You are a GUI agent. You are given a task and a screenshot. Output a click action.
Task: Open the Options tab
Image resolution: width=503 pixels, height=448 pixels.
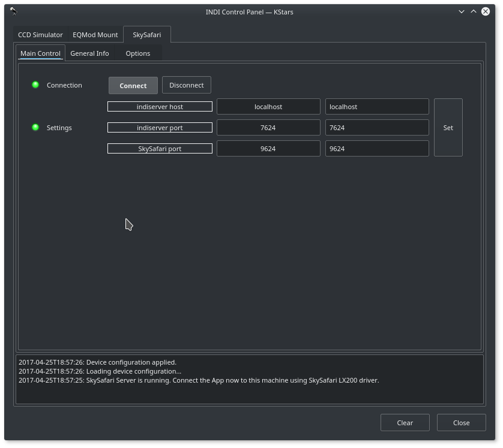pos(138,53)
